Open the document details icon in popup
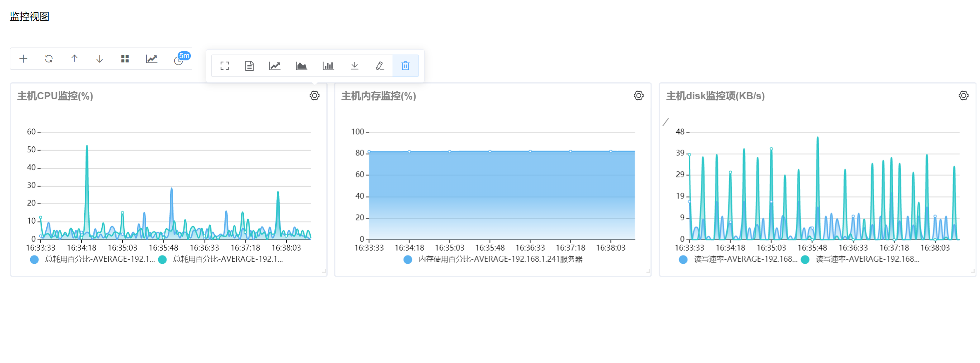 point(249,66)
